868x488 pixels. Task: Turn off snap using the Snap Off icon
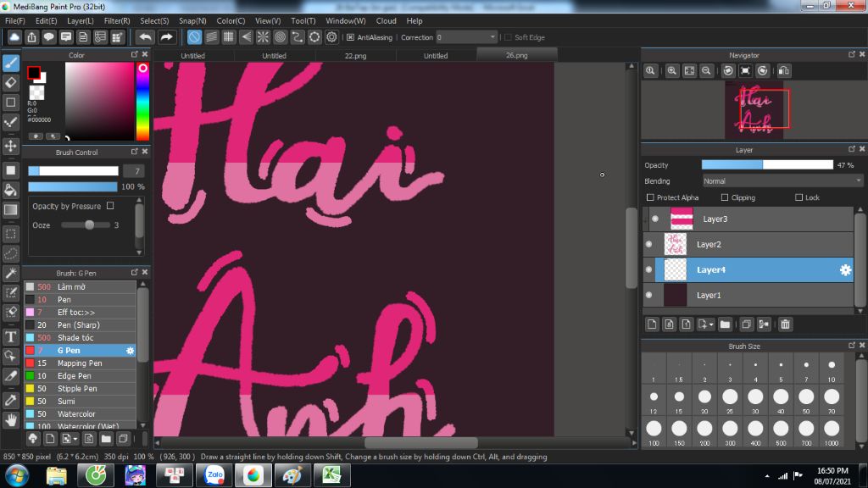[194, 37]
